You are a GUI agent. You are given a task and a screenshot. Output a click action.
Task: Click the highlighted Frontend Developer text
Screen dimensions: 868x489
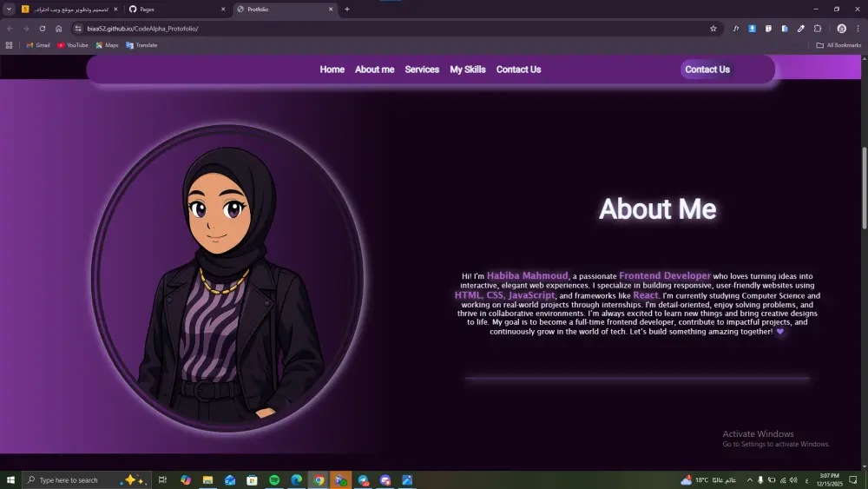(664, 275)
